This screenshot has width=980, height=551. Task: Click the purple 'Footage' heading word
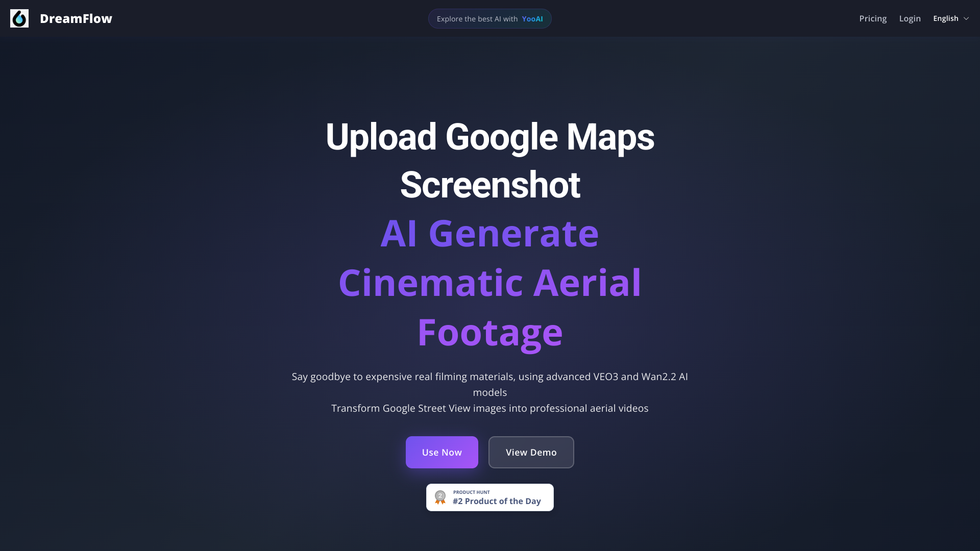(x=489, y=332)
